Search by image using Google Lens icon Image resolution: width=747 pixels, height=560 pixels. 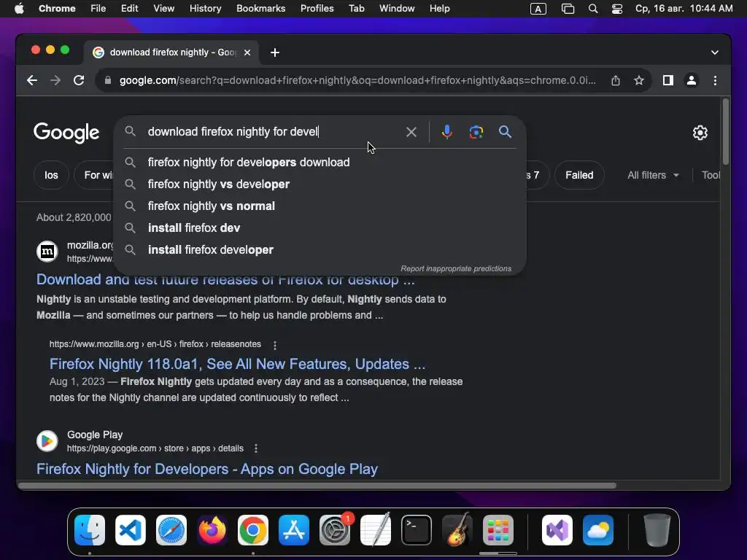[476, 132]
